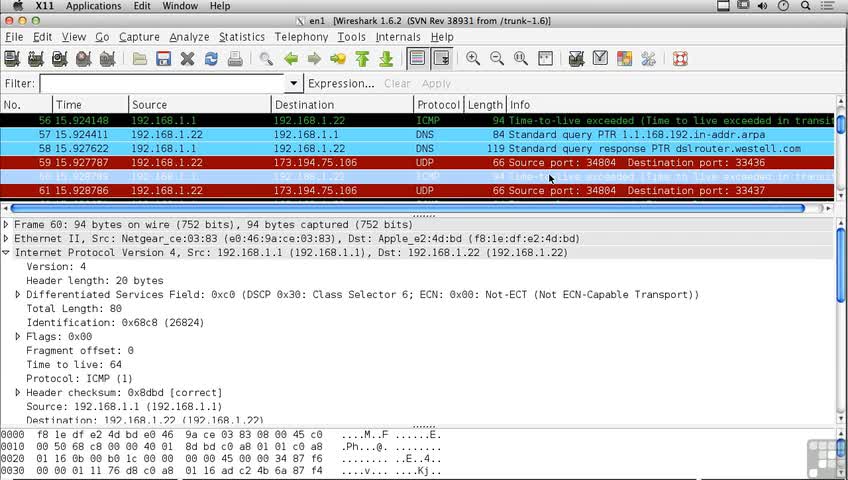This screenshot has height=480, width=848.
Task: Toggle packet list colorization
Action: point(418,58)
